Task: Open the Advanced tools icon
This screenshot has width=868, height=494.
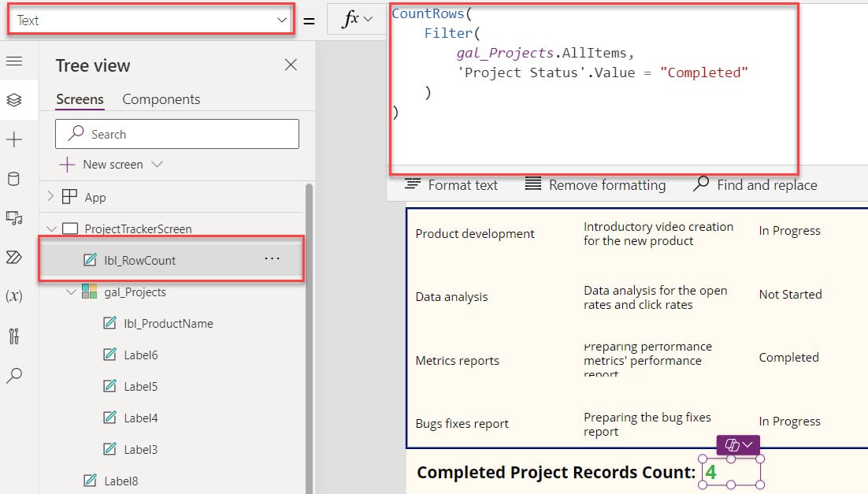Action: coord(14,336)
